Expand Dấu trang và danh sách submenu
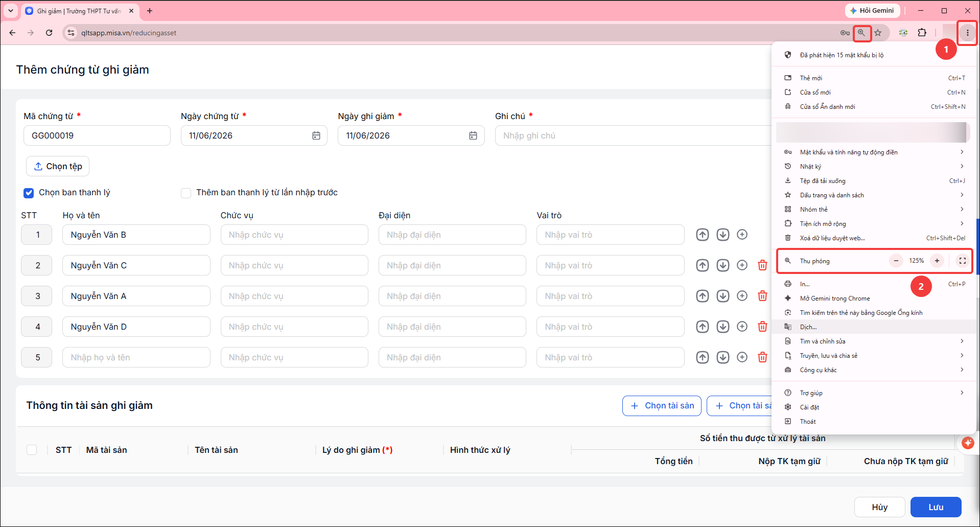Viewport: 980px width, 527px height. click(874, 195)
